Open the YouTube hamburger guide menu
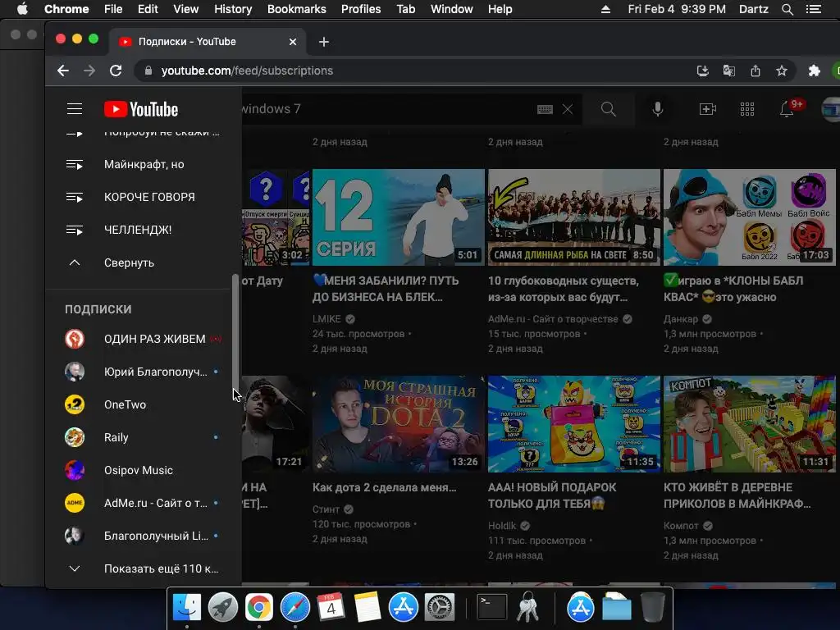Image resolution: width=840 pixels, height=630 pixels. pyautogui.click(x=75, y=109)
